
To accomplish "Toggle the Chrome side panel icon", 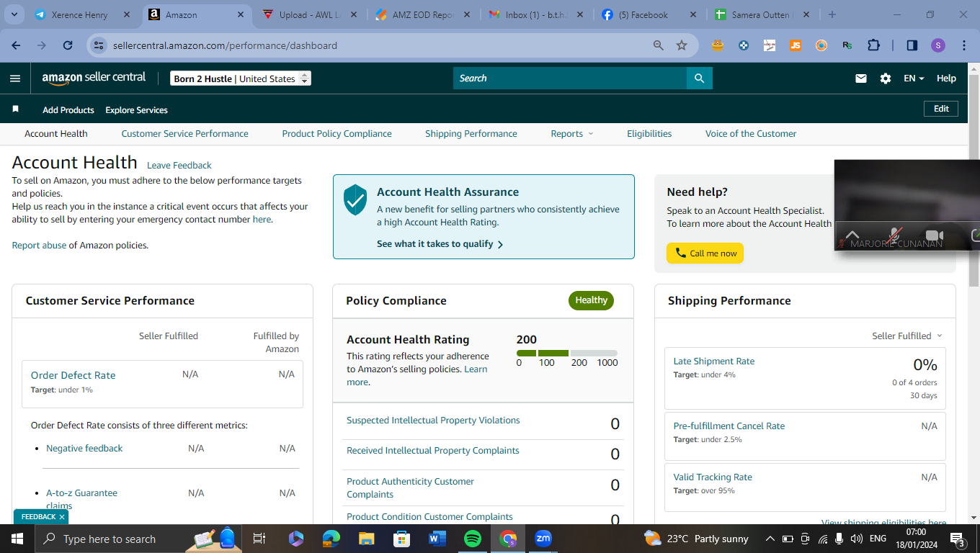I will (x=912, y=45).
